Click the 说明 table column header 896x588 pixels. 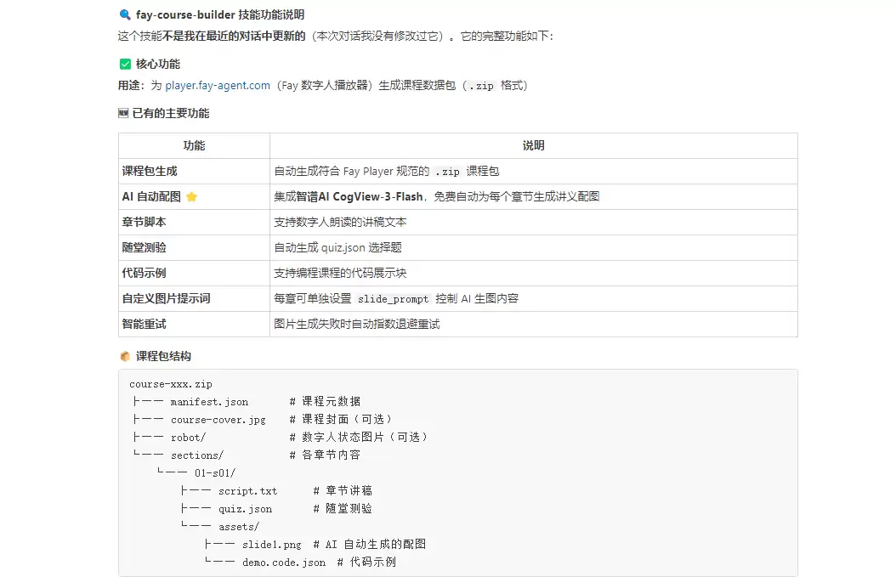[533, 145]
